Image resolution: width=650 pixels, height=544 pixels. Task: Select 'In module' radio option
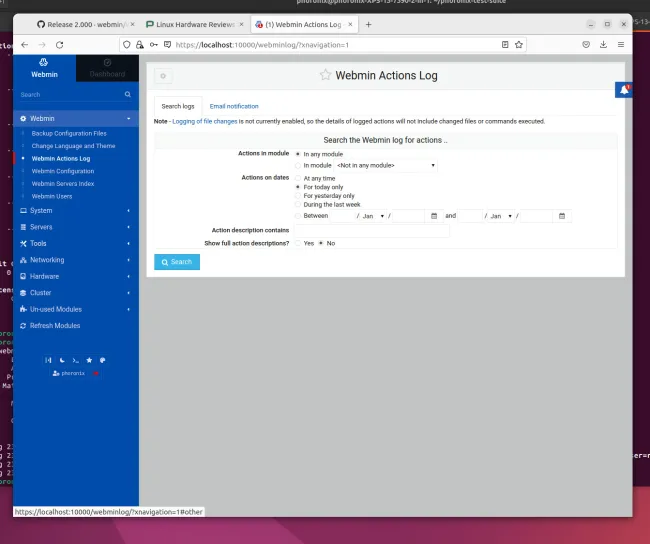point(298,165)
